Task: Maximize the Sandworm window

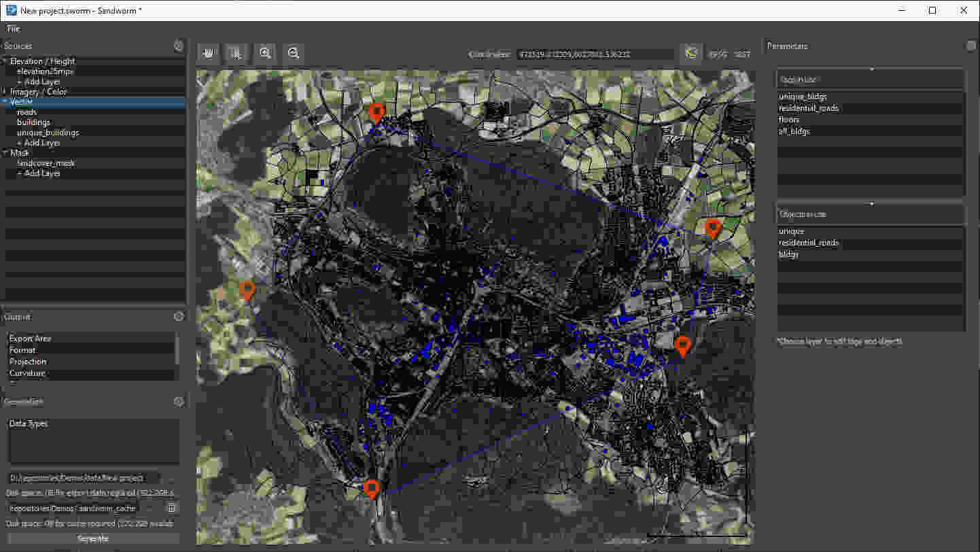Action: pos(932,10)
